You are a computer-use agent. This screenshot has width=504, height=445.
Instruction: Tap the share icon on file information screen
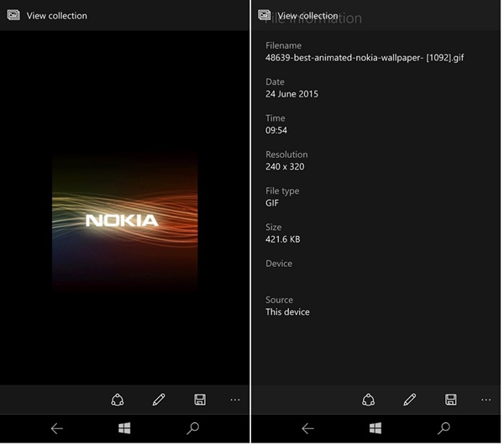tap(369, 400)
